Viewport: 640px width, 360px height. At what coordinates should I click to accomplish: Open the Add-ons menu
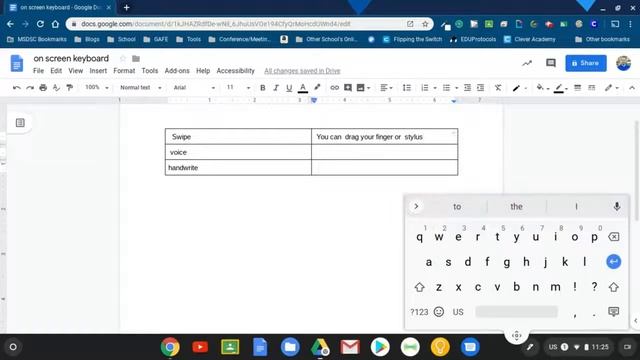[x=177, y=71]
